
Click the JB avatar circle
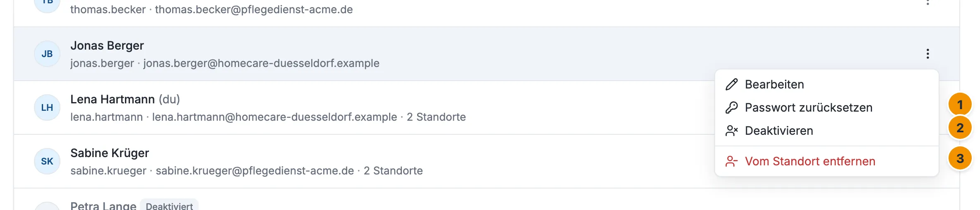(x=47, y=54)
